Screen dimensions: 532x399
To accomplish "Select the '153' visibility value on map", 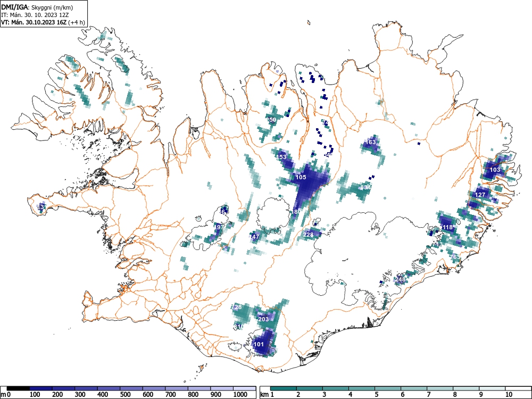I will [x=281, y=157].
